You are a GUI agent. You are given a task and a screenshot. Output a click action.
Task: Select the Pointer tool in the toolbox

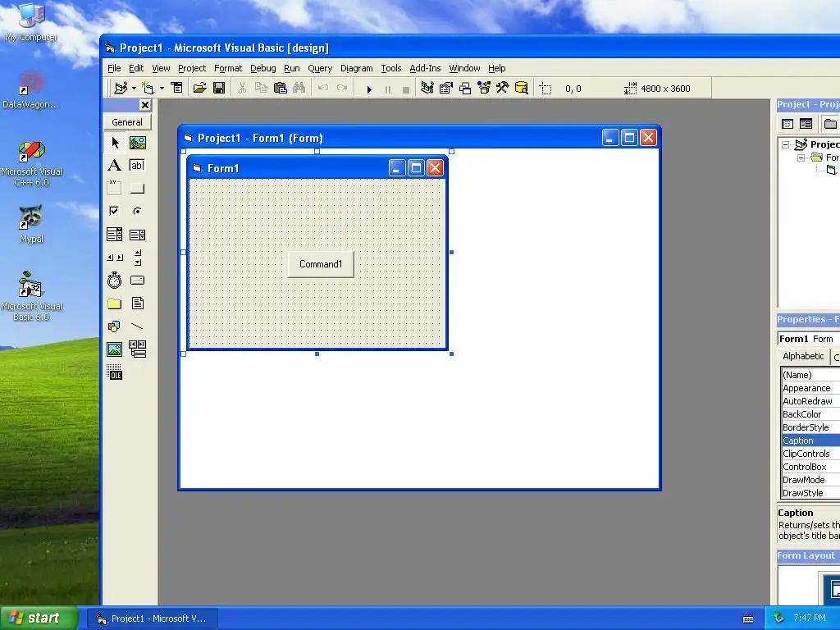[x=115, y=143]
